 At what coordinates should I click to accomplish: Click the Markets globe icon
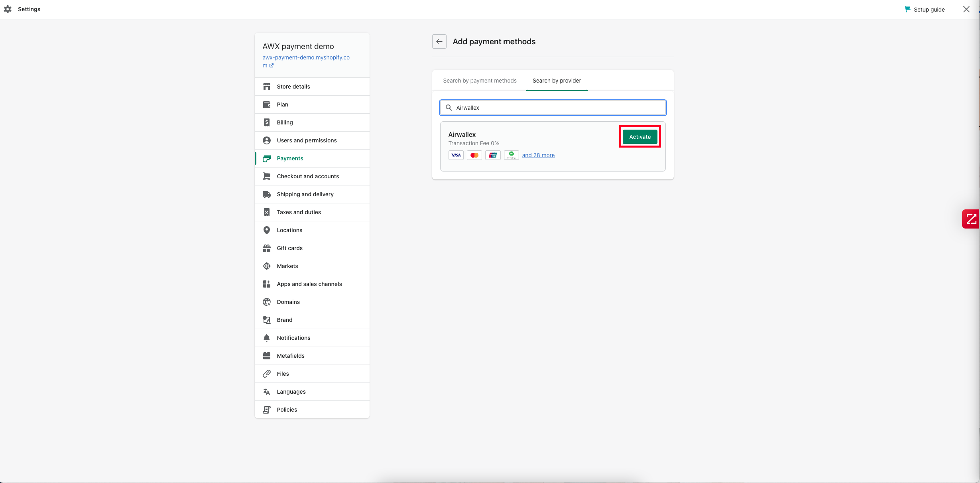[267, 266]
